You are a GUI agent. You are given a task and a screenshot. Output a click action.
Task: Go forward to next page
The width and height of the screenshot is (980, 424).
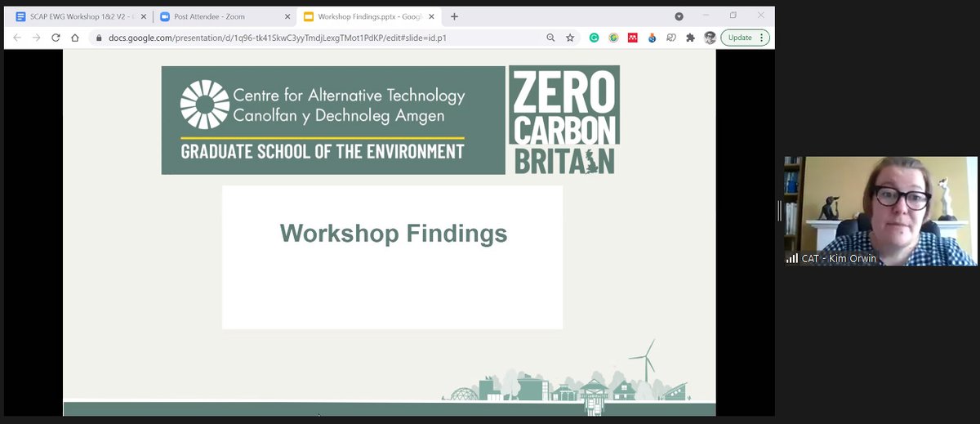[x=36, y=38]
